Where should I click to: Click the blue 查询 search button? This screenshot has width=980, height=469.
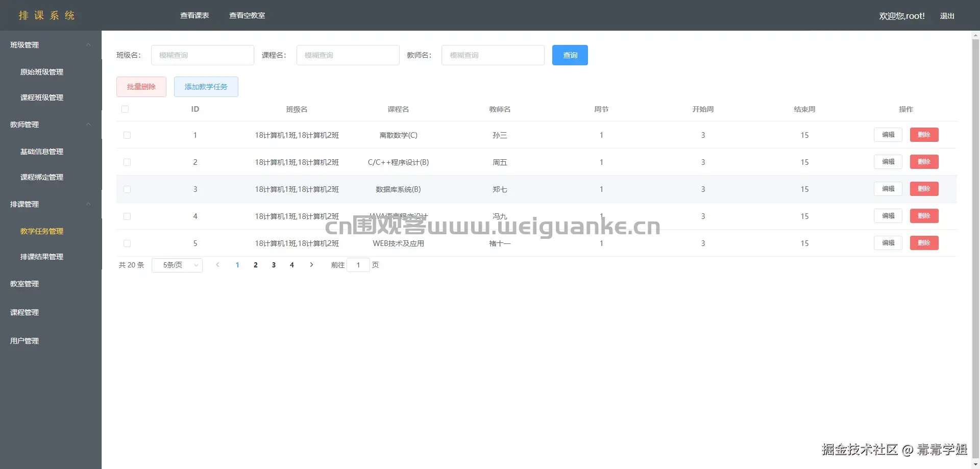point(570,55)
